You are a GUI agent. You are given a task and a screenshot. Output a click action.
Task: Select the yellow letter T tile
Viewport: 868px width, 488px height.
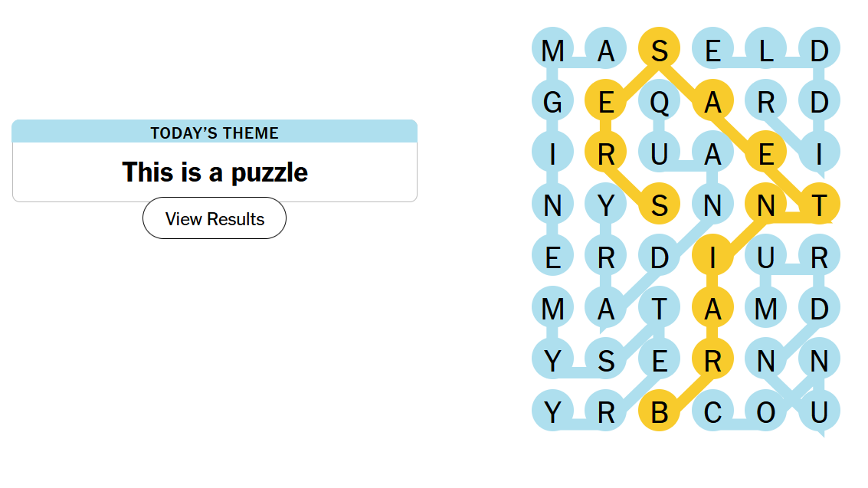coord(820,205)
